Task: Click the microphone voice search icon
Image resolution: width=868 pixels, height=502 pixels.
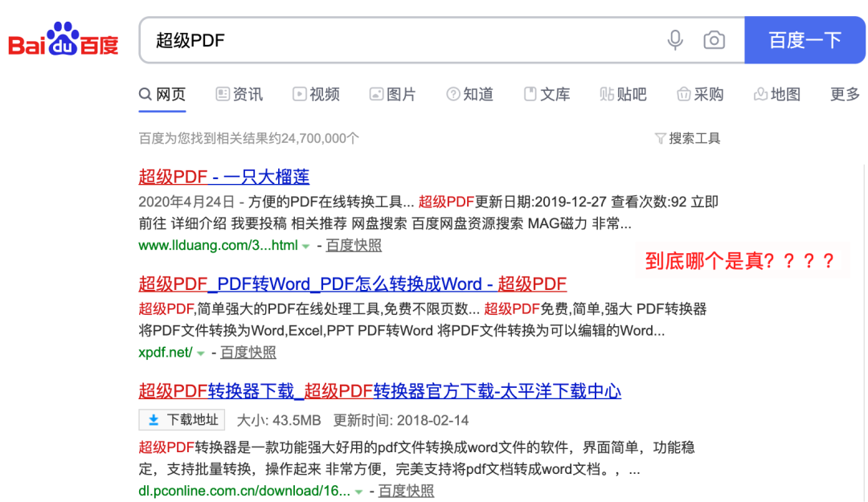Action: (x=675, y=40)
